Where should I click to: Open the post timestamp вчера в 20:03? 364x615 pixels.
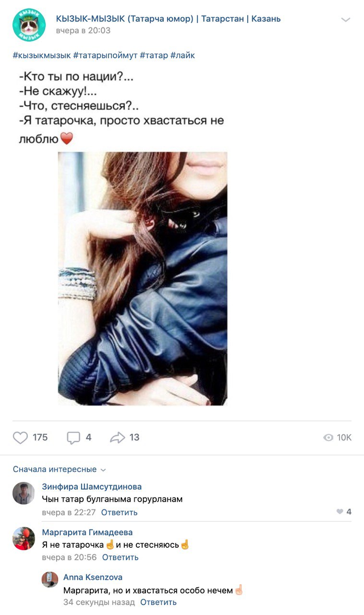[83, 30]
